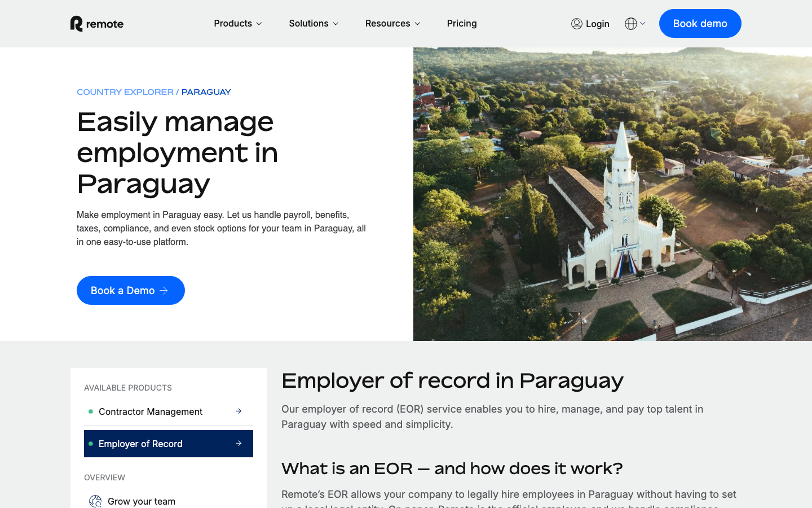The width and height of the screenshot is (812, 508).
Task: Click the globe language icon
Action: click(631, 24)
